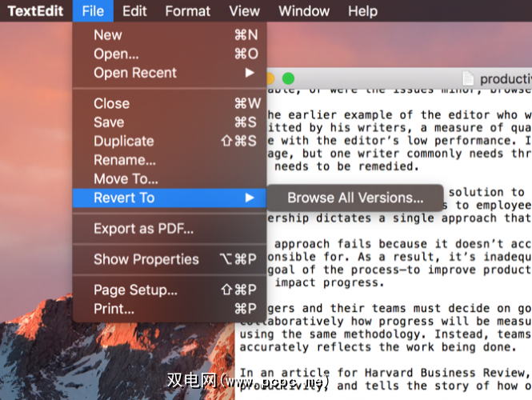Click the line 'accurately reflects the work being done.'
The image size is (532, 400).
pos(378,347)
